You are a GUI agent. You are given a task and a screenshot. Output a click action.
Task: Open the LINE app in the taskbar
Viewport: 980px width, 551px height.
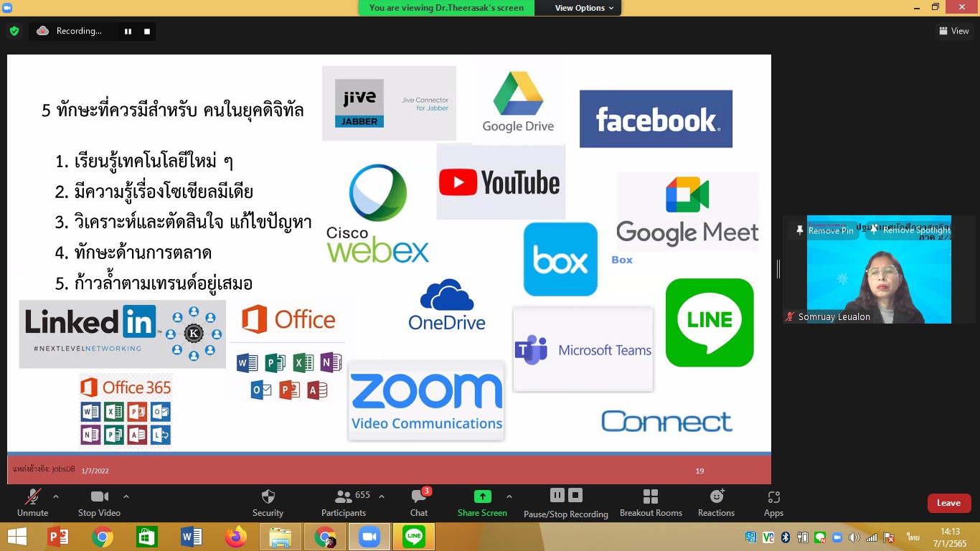tap(414, 537)
